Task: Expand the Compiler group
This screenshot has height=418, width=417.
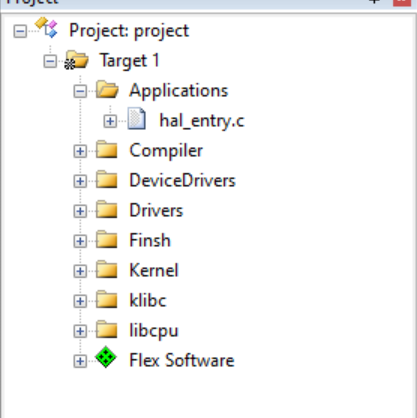Action: tap(80, 151)
